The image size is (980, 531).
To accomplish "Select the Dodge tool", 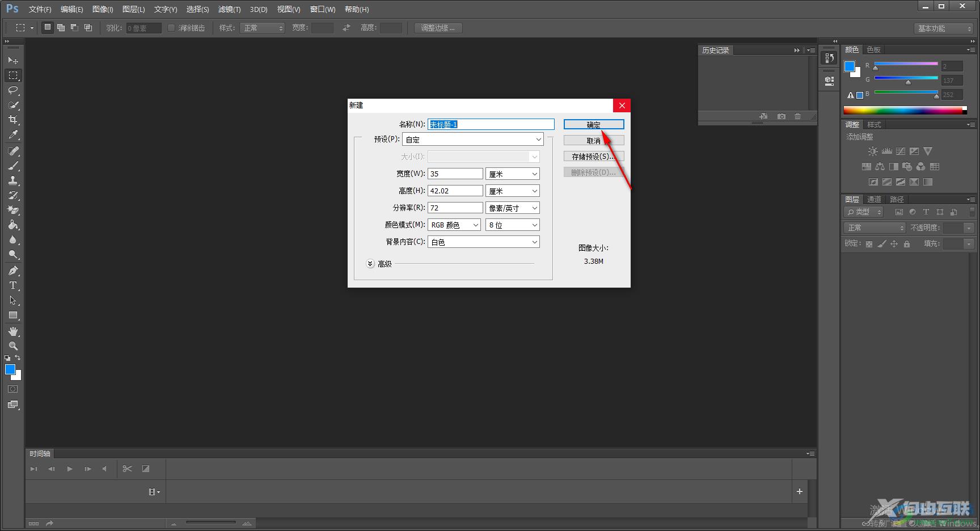I will tap(13, 255).
